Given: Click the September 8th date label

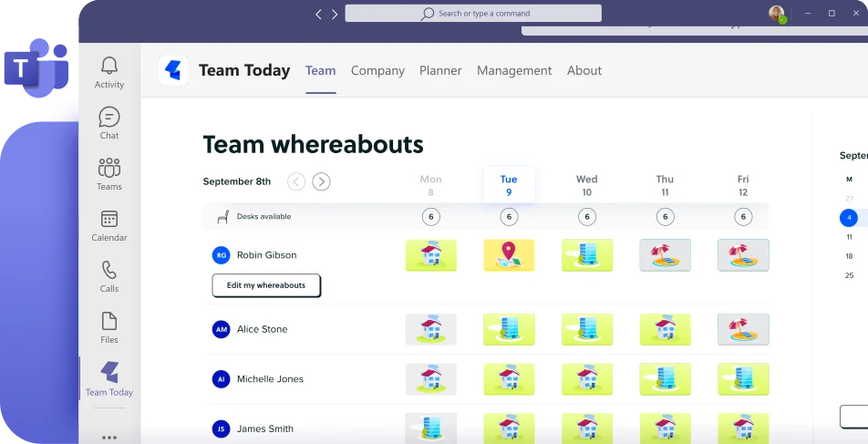Looking at the screenshot, I should [x=237, y=181].
